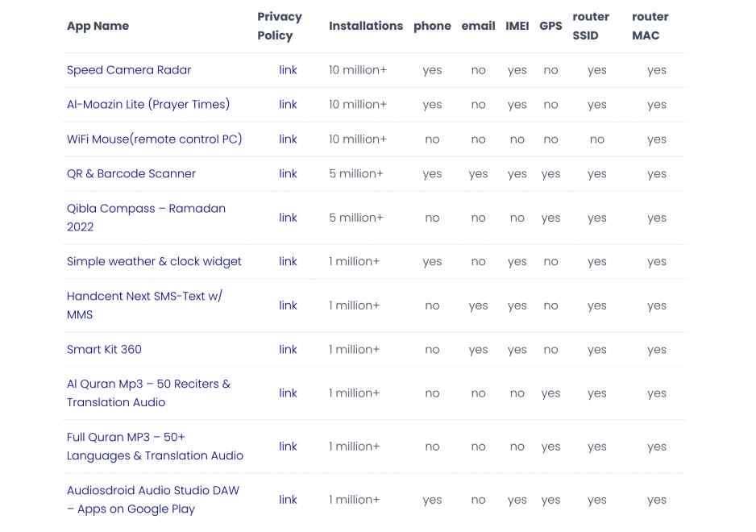This screenshot has width=756, height=532.
Task: Click the Installations column header
Action: pyautogui.click(x=366, y=26)
